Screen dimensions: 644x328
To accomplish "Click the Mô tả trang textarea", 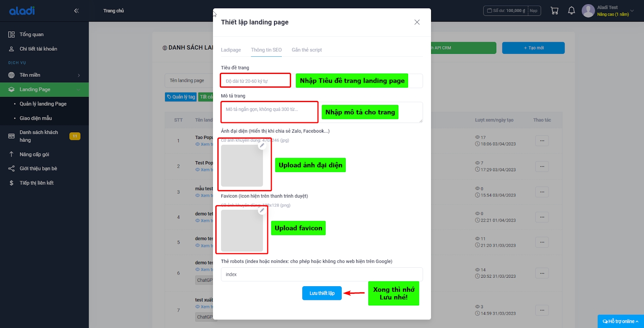I will click(x=269, y=112).
